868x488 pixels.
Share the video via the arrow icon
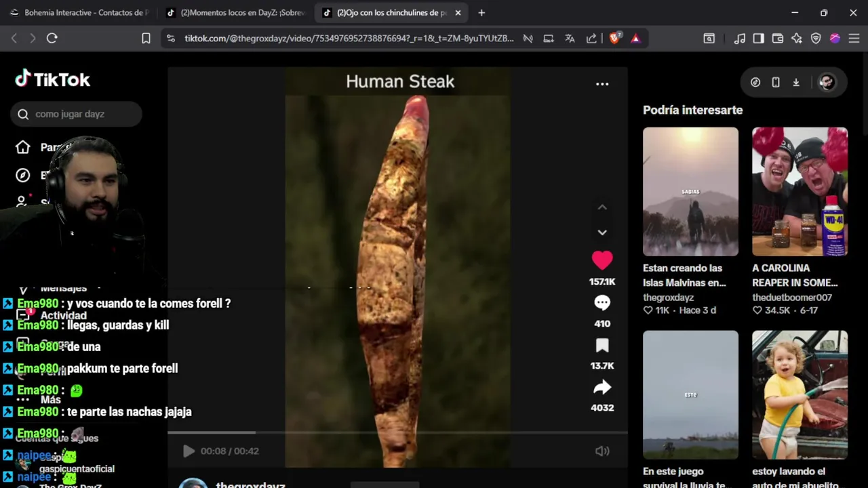click(x=602, y=388)
